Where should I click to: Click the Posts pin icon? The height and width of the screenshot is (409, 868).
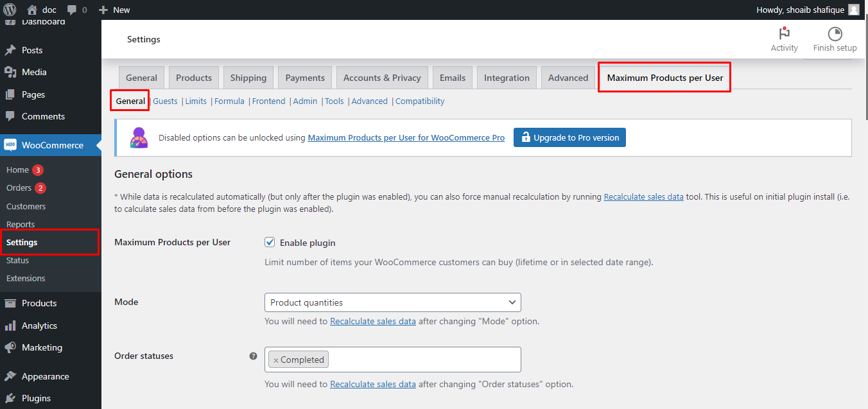click(x=10, y=50)
